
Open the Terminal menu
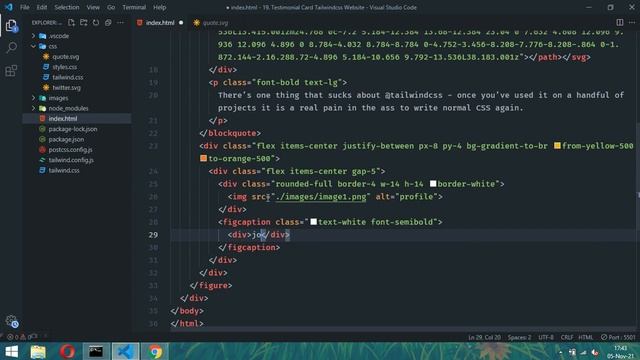pyautogui.click(x=134, y=7)
